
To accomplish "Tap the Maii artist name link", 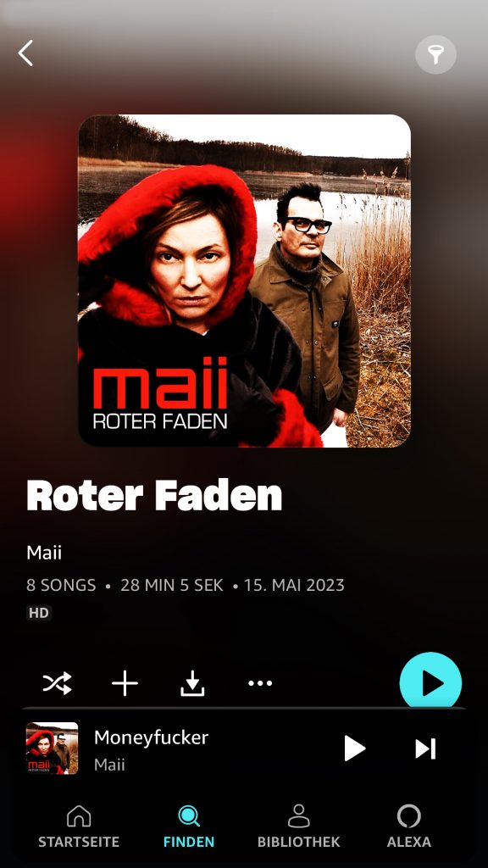I will click(x=44, y=553).
